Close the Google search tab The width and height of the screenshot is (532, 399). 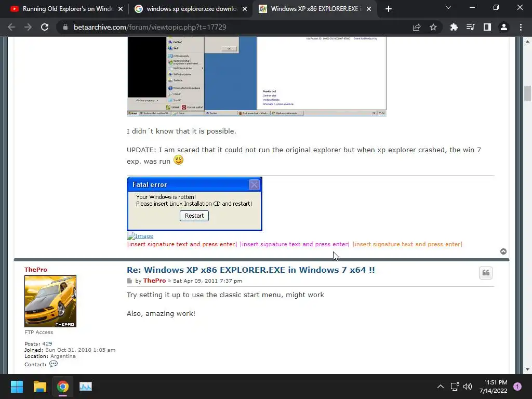tap(245, 9)
